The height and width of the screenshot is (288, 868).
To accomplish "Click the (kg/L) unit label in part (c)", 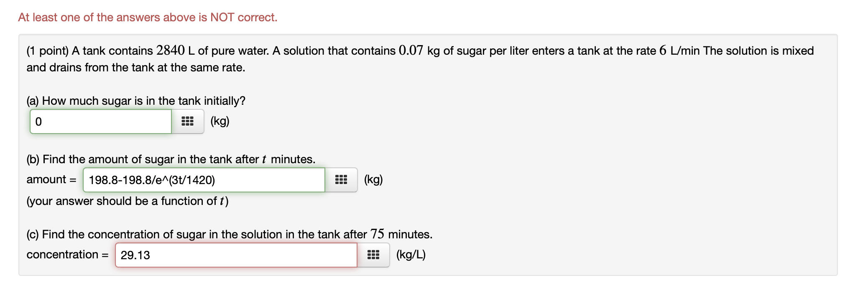I will 411,255.
